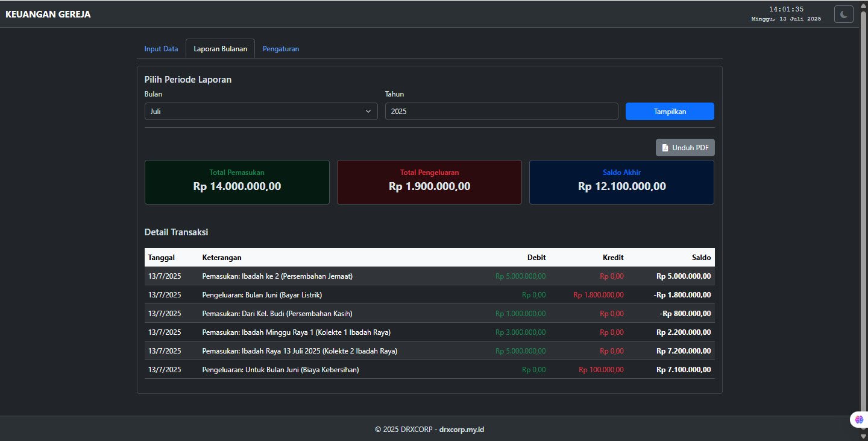
Task: Click the floating brain extension icon
Action: [859, 419]
